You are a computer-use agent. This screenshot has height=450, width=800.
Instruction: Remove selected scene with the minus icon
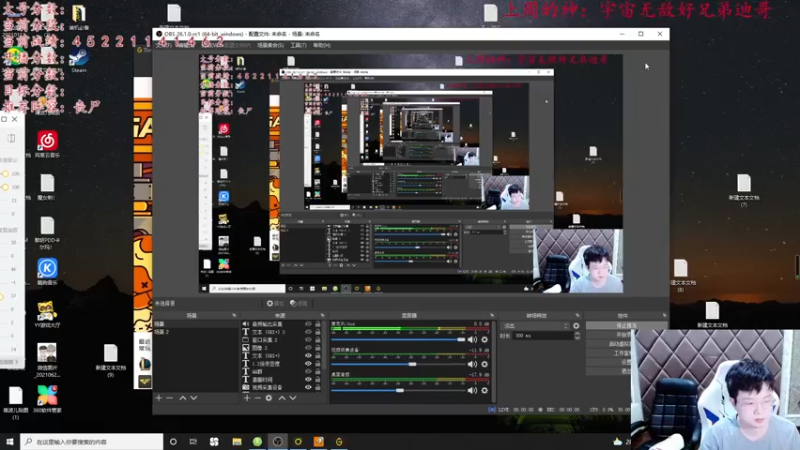pos(170,398)
